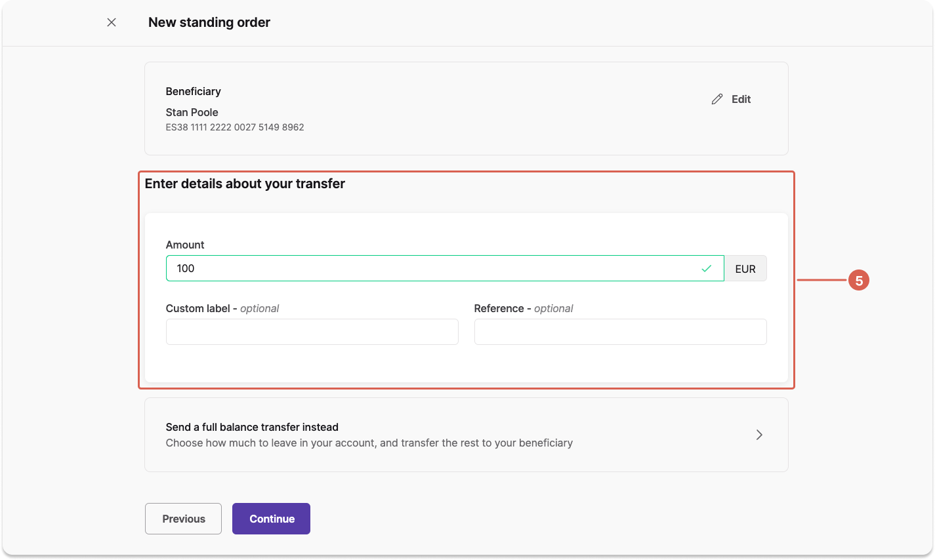Image resolution: width=935 pixels, height=560 pixels.
Task: Click the Amount field label
Action: 185,245
